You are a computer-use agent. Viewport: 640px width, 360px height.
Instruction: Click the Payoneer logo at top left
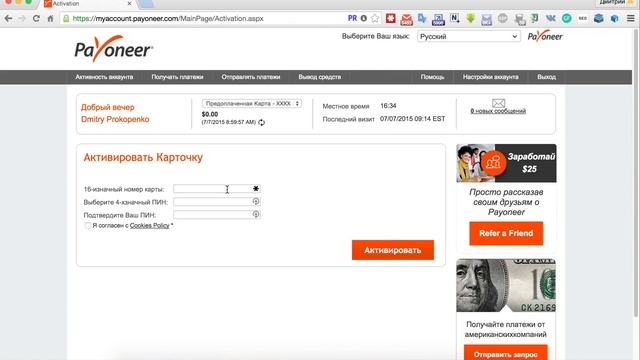[114, 49]
